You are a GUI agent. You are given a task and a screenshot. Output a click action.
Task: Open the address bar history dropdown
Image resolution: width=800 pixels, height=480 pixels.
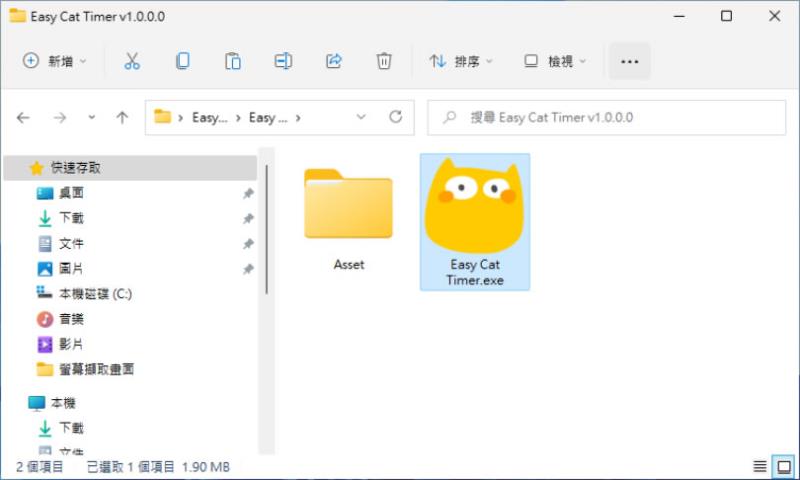pos(361,117)
